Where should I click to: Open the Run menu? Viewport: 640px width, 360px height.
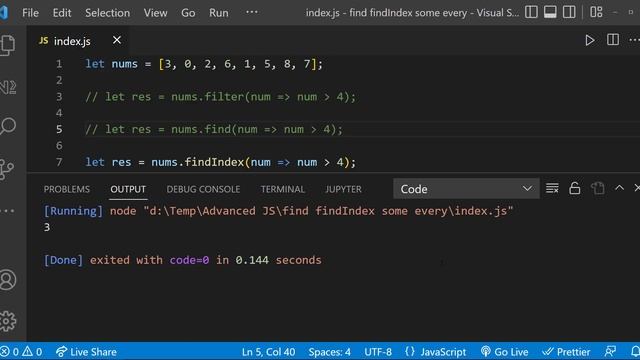[218, 13]
